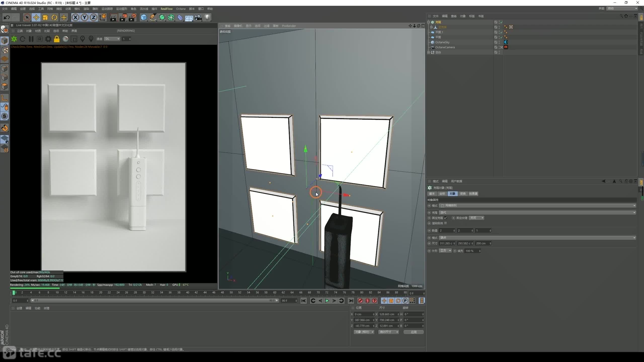This screenshot has height=362, width=644.
Task: Select OctaneSky in object manager
Action: point(442,42)
